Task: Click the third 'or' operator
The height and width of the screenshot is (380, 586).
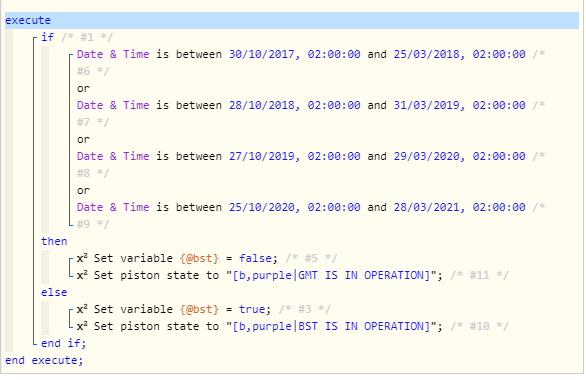Action: 83,191
